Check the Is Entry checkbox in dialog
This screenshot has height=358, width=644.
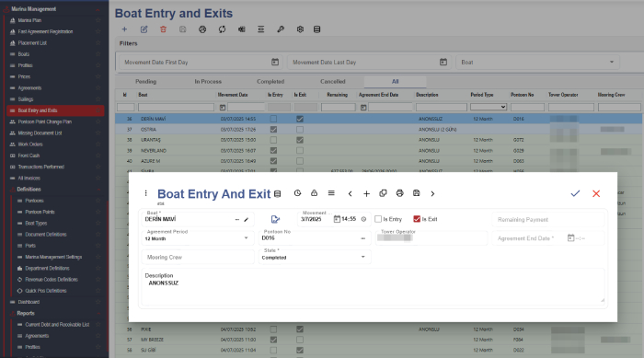point(378,219)
